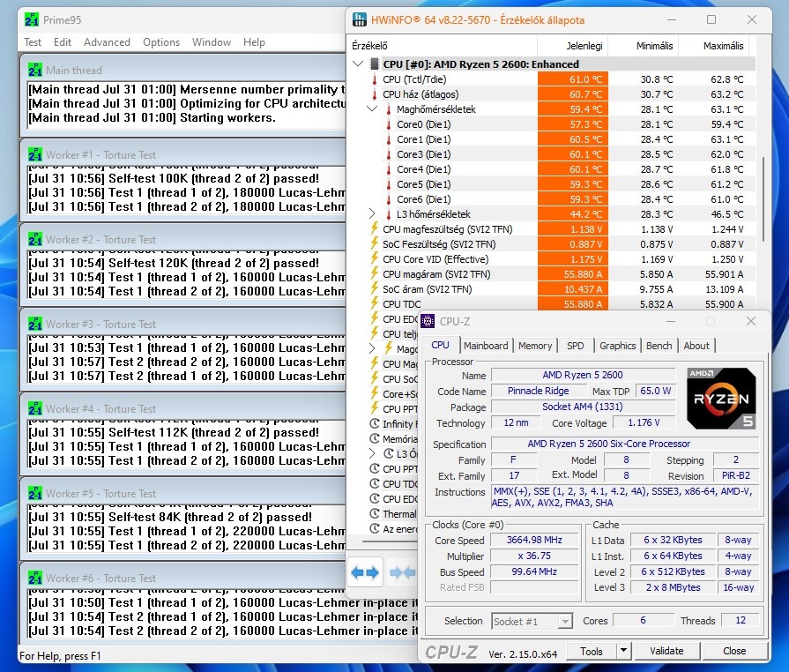Click the Validate button in CPU-Z
Image resolution: width=789 pixels, height=672 pixels.
click(666, 652)
